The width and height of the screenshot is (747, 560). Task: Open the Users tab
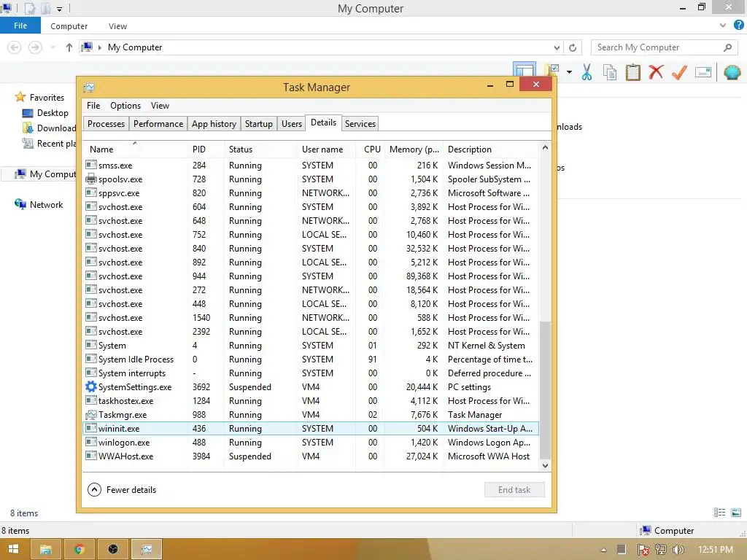click(292, 124)
